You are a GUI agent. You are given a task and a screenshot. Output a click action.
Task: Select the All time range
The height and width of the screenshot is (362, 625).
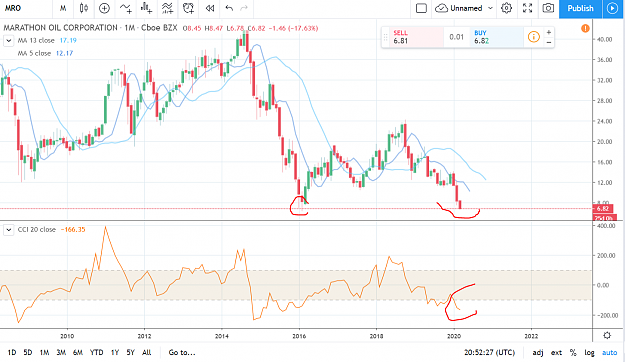[147, 352]
